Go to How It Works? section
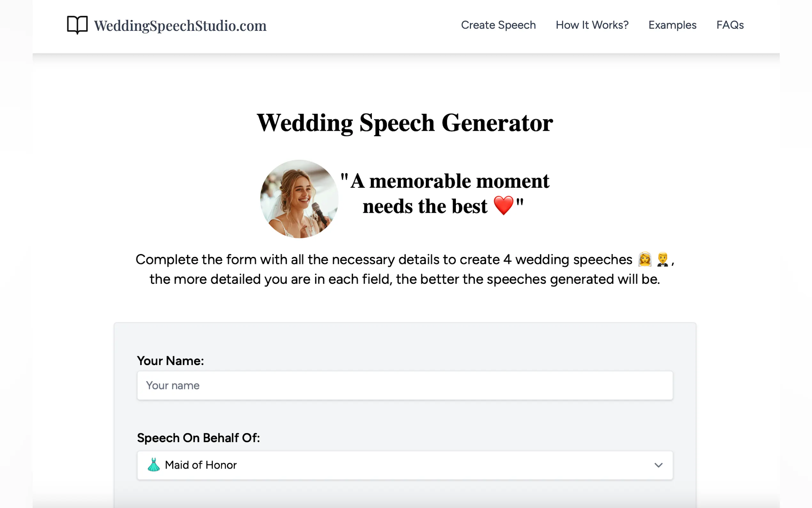812x508 pixels. pyautogui.click(x=592, y=25)
